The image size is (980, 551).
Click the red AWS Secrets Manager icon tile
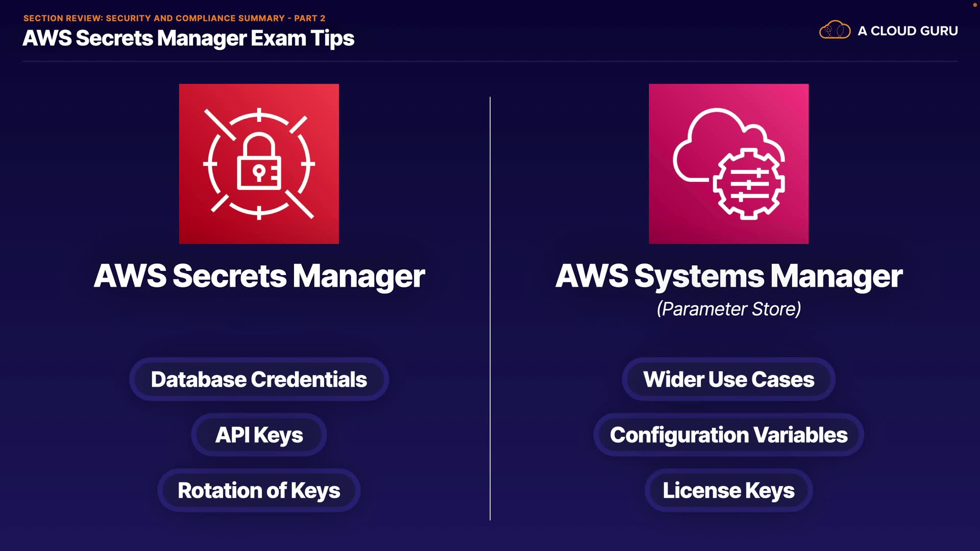259,163
